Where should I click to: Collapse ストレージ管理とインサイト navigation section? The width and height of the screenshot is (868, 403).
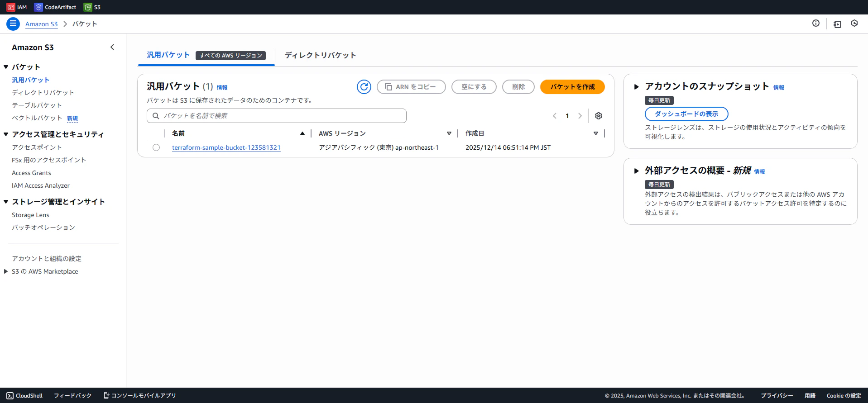6,202
